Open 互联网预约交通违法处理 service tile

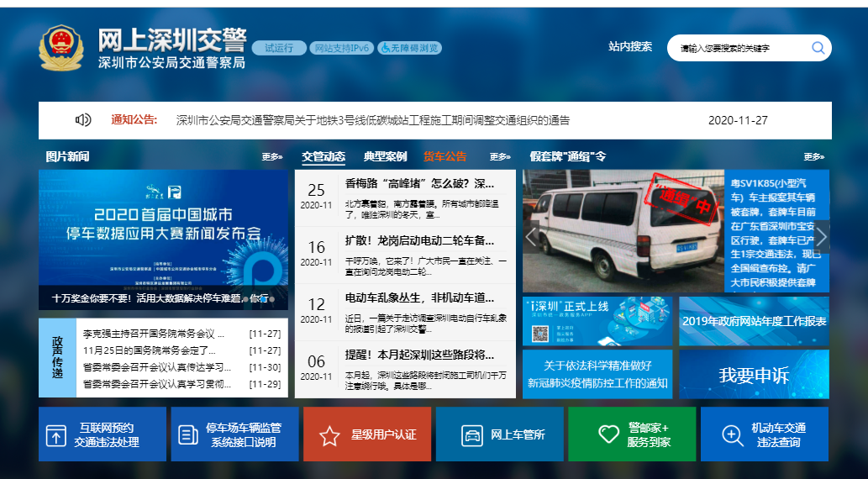[103, 434]
